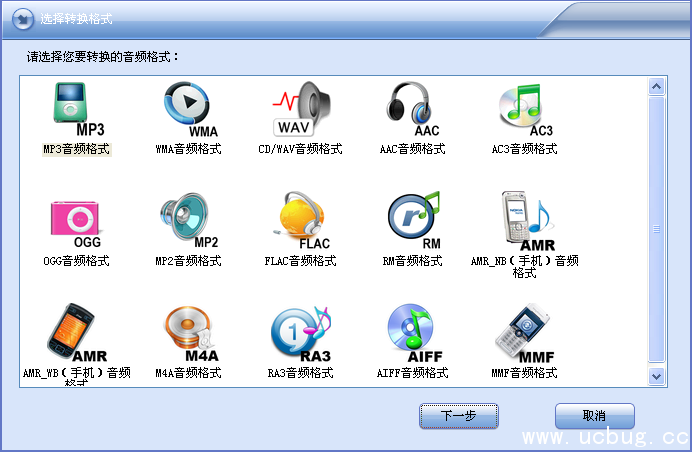Click the 取消 cancel button
The width and height of the screenshot is (692, 452).
594,416
